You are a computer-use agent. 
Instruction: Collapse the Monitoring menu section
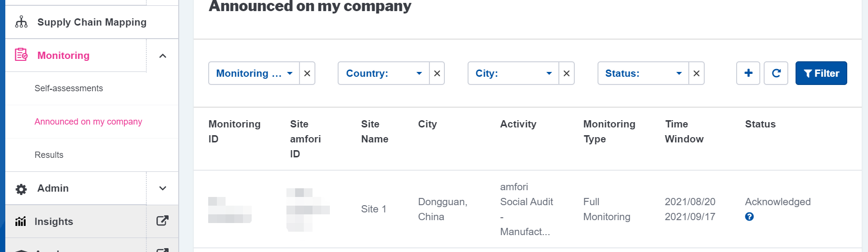click(163, 56)
